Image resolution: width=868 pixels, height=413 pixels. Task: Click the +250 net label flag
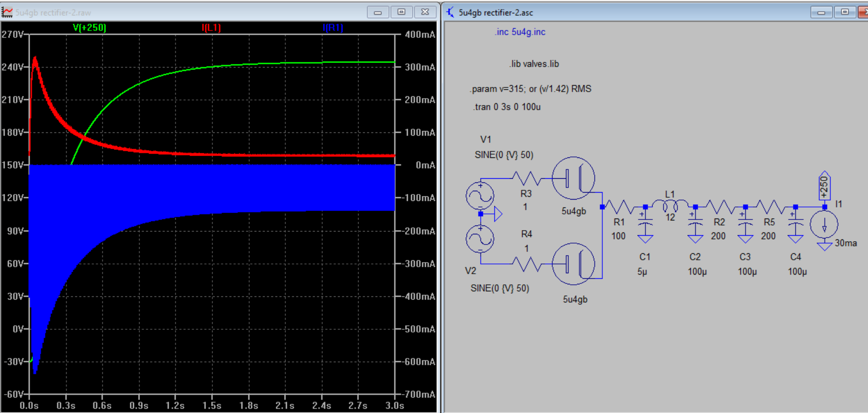824,186
